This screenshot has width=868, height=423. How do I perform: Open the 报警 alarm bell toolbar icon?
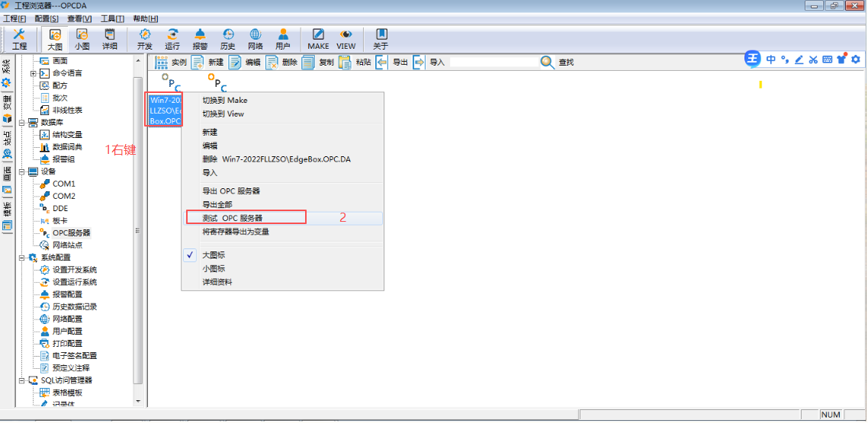pos(200,35)
